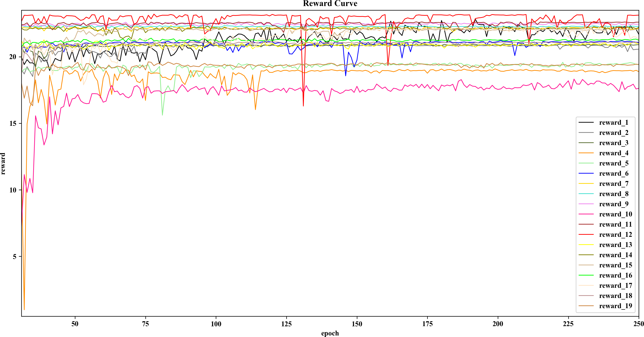Click the reward_8 turquoise legend line
Image resolution: width=644 pixels, height=337 pixels.
pyautogui.click(x=586, y=194)
